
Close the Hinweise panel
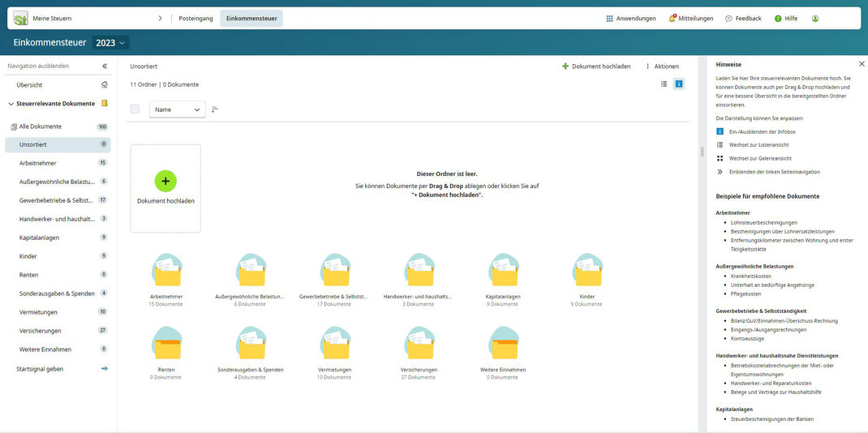click(x=862, y=64)
